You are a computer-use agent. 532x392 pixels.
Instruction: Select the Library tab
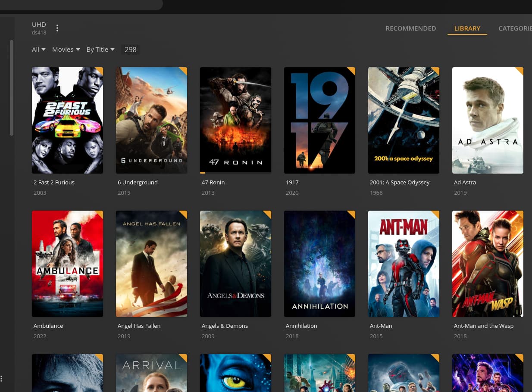tap(467, 28)
